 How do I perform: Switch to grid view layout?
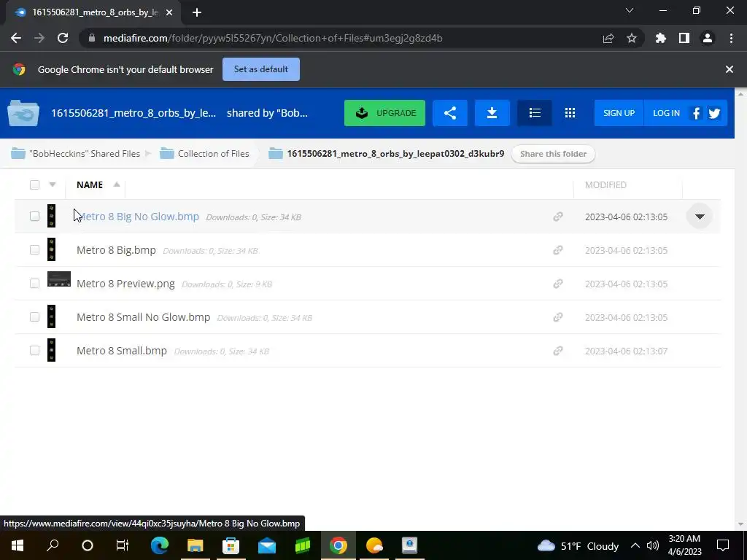(x=570, y=113)
